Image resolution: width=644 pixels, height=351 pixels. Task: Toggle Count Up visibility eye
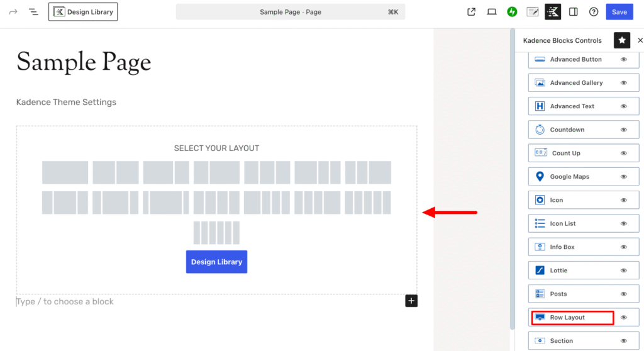pyautogui.click(x=624, y=153)
